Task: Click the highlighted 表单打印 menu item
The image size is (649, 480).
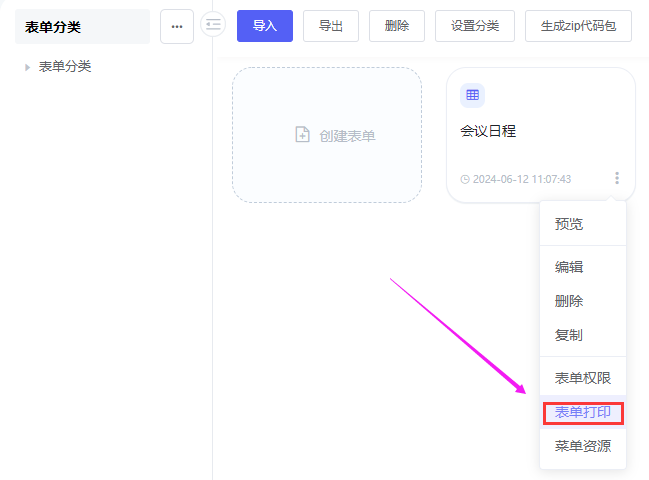Action: click(x=583, y=412)
